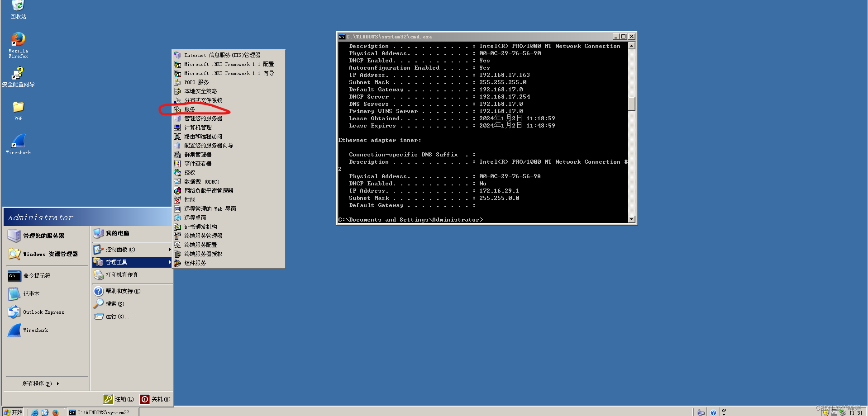Screen dimensions: 868x416
Task: Open 终端服务器授权 entry
Action: point(229,254)
